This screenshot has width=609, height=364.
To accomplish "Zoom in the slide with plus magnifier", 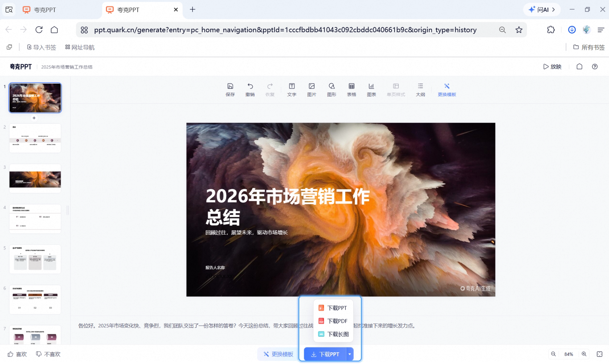I will (x=584, y=354).
